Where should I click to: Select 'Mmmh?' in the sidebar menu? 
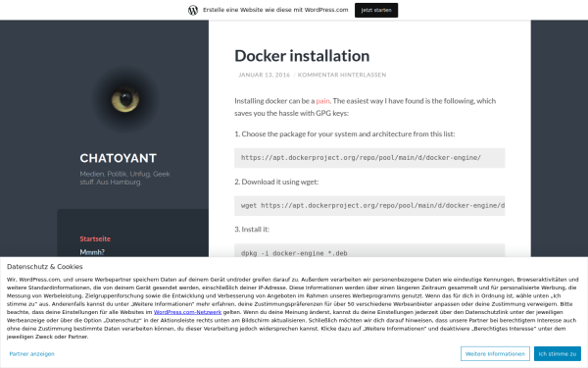tap(92, 252)
